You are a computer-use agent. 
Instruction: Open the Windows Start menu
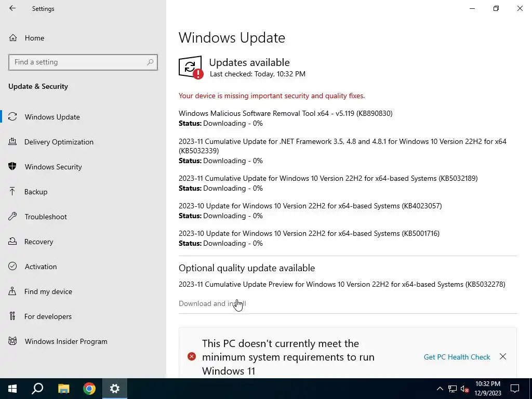(x=12, y=389)
